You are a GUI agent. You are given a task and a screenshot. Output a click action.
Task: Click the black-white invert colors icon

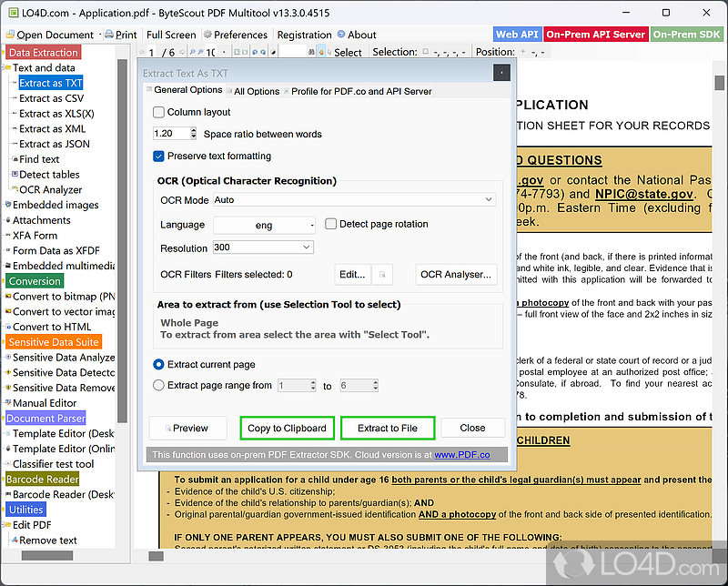tap(274, 52)
